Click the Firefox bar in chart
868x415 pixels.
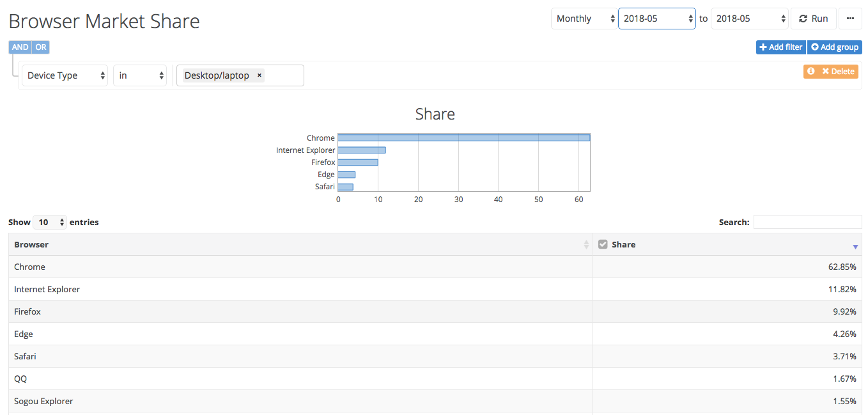coord(358,162)
